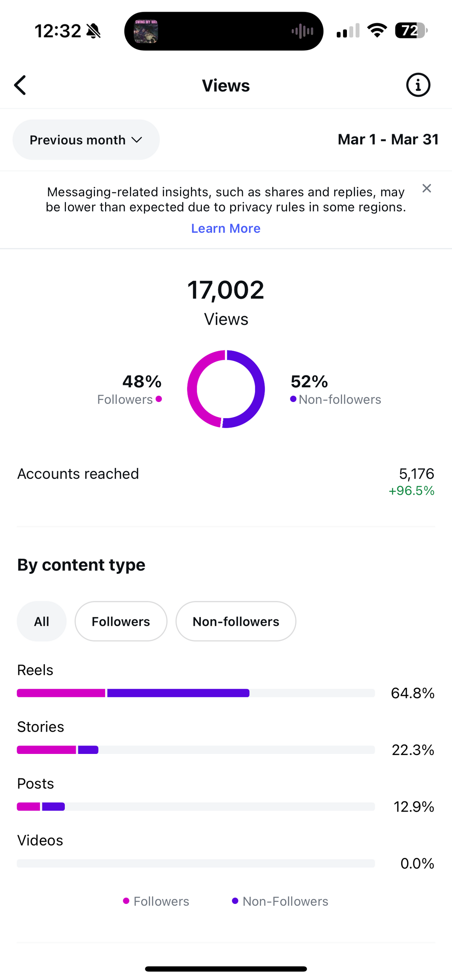Screen dimensions: 452x980
Task: Select the Followers filter chip
Action: point(121,621)
